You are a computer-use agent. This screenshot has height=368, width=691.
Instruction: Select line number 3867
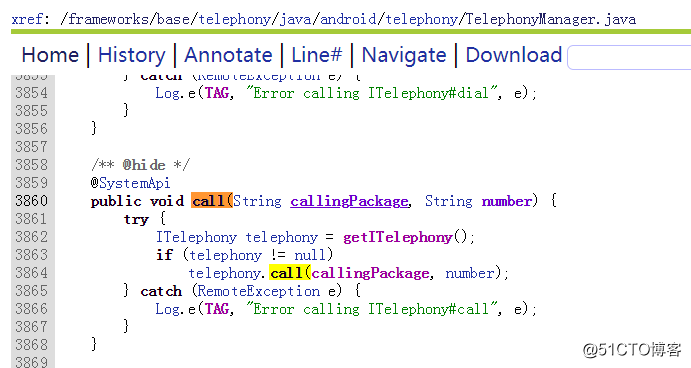[x=31, y=327]
